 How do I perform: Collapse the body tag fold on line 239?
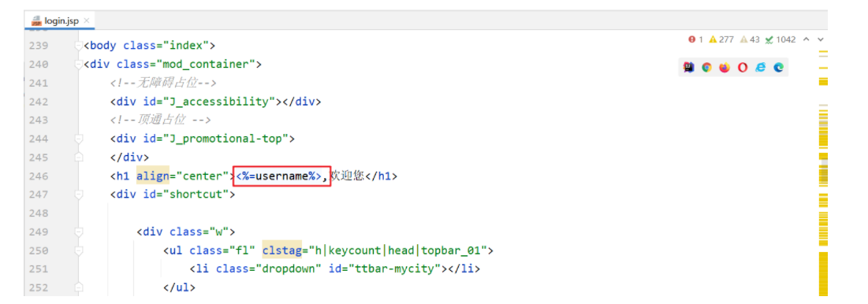pyautogui.click(x=79, y=46)
